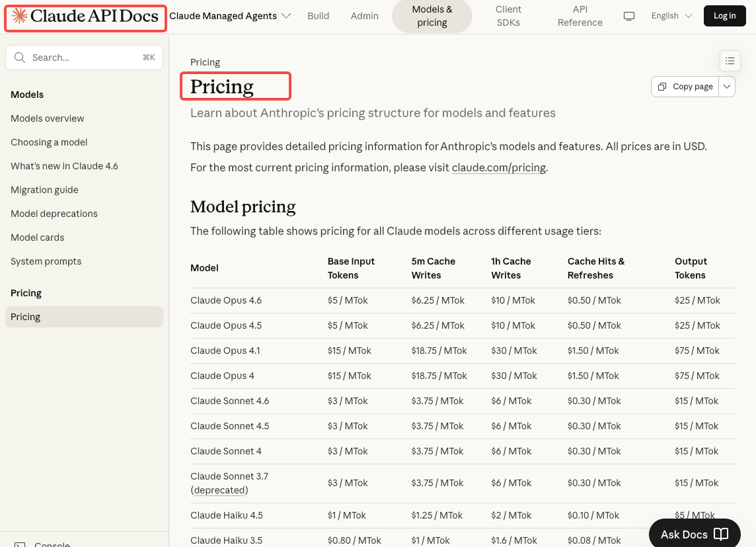Open the Migration guide page
Viewport: 756px width, 547px height.
pos(44,190)
